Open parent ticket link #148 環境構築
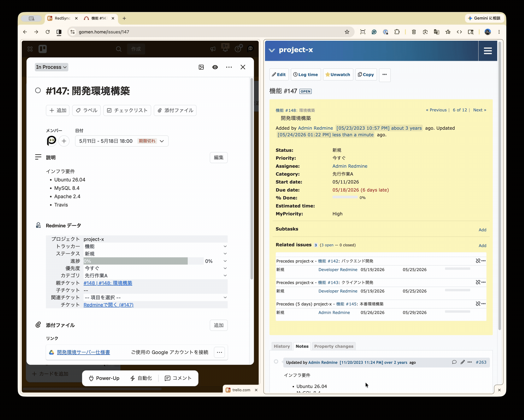 [108, 283]
